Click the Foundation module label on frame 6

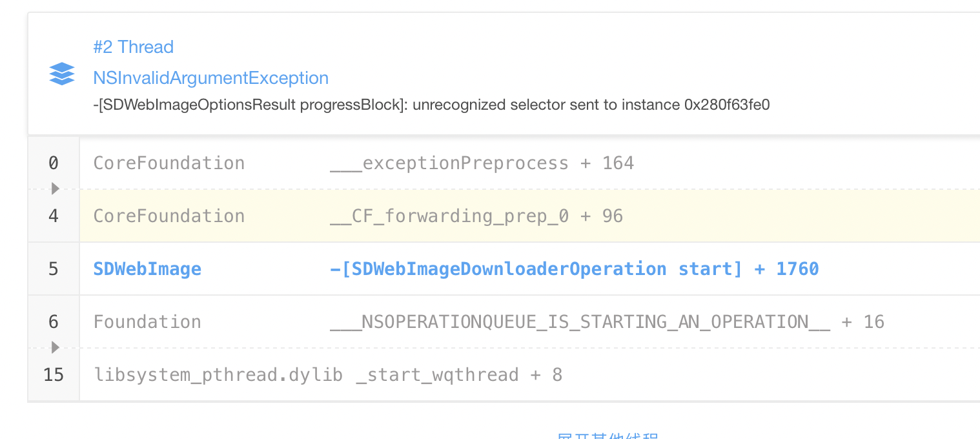[147, 322]
